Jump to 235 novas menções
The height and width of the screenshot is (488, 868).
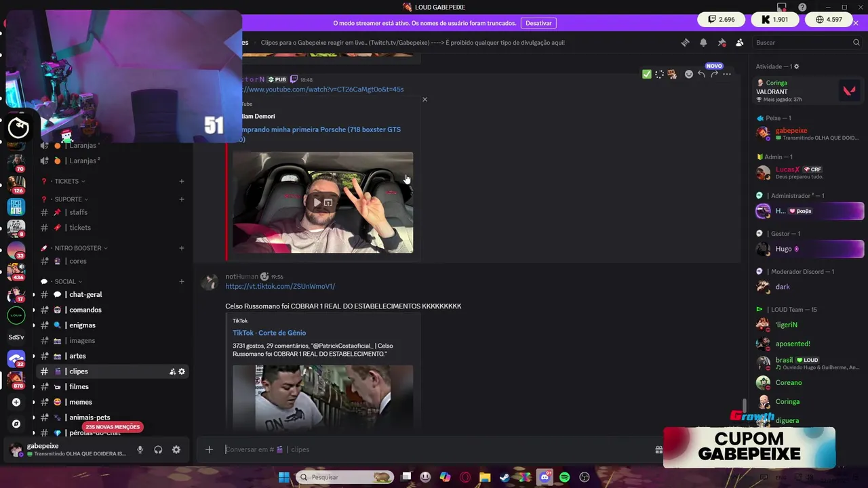(x=113, y=427)
